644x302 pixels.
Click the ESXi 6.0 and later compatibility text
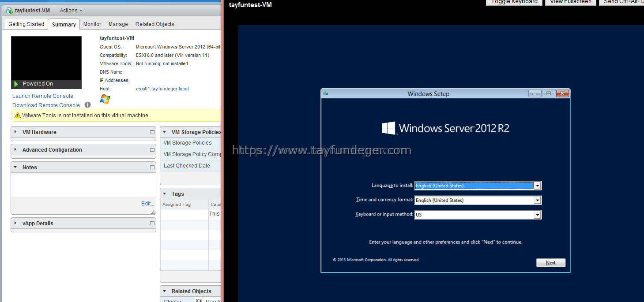coord(173,55)
